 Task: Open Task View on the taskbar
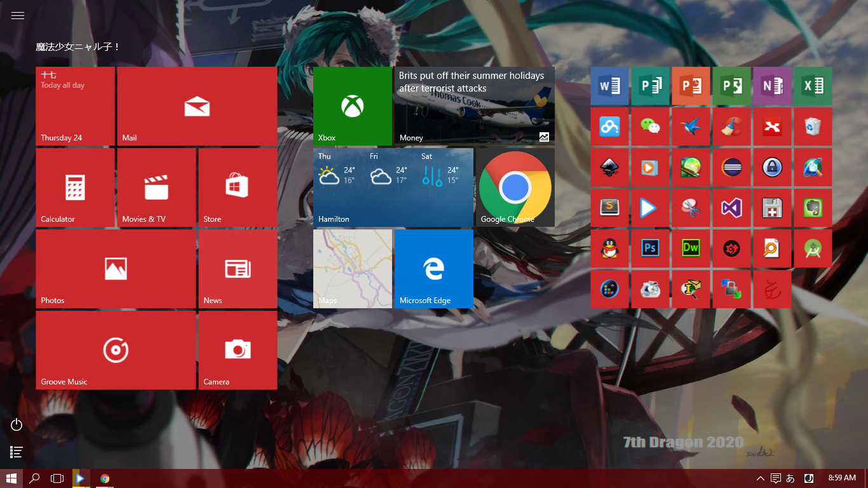tap(58, 478)
